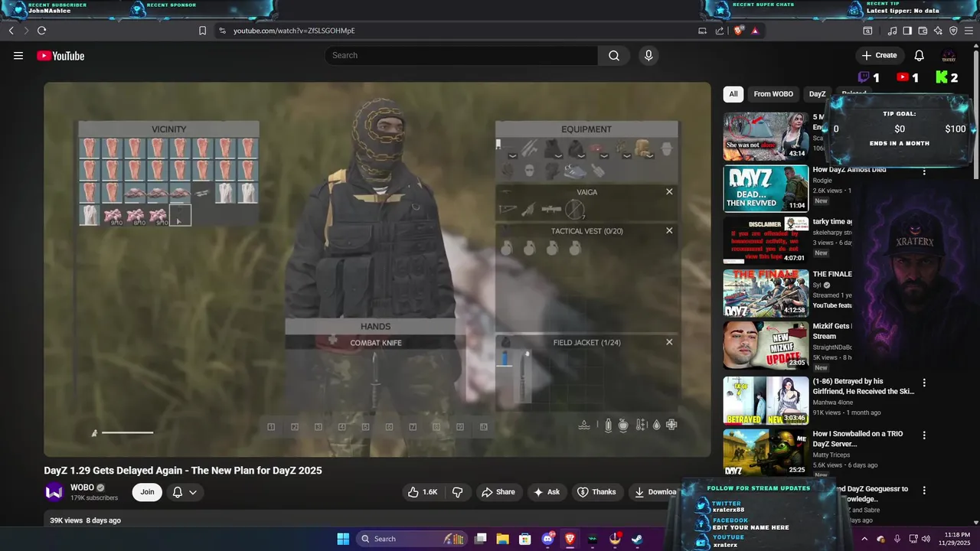Select the DayZ filter chip
The width and height of the screenshot is (980, 551).
point(818,94)
